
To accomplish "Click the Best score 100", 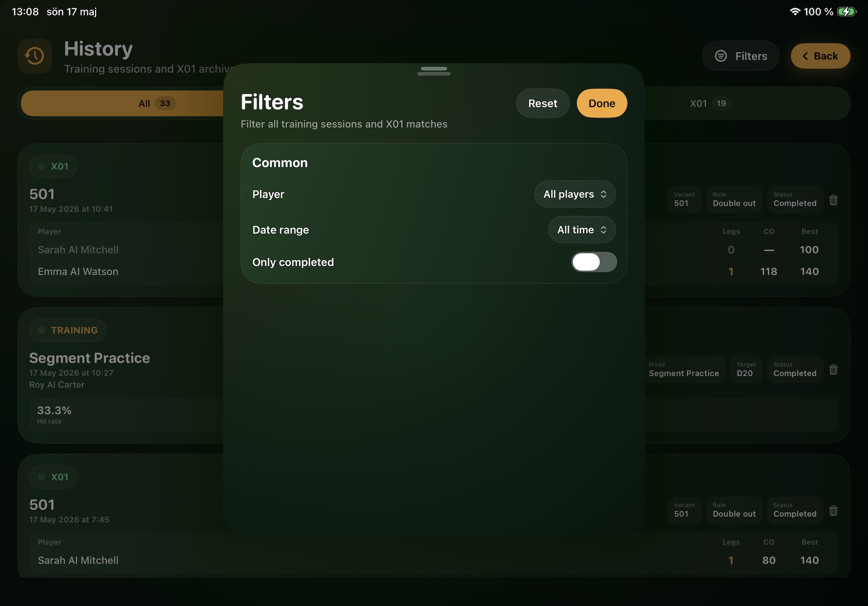I will 809,250.
